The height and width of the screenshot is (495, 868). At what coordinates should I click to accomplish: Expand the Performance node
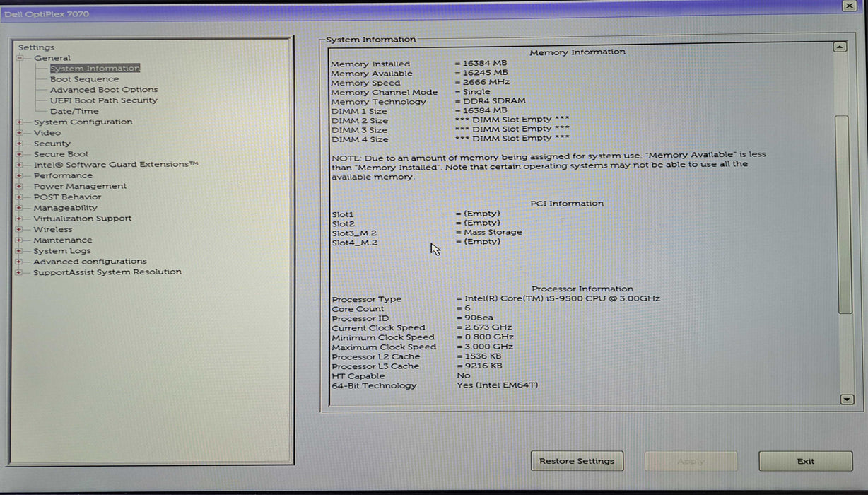[19, 175]
